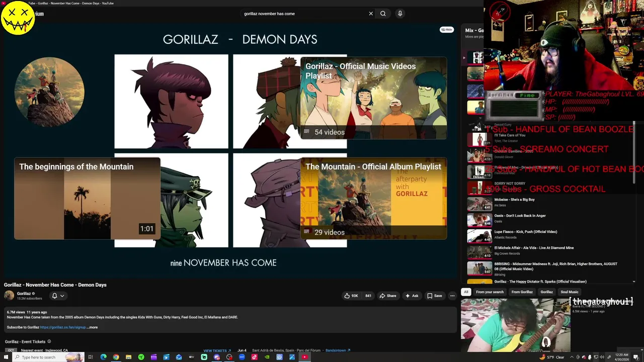Expand the description with ...more
644x362 pixels.
[92, 327]
